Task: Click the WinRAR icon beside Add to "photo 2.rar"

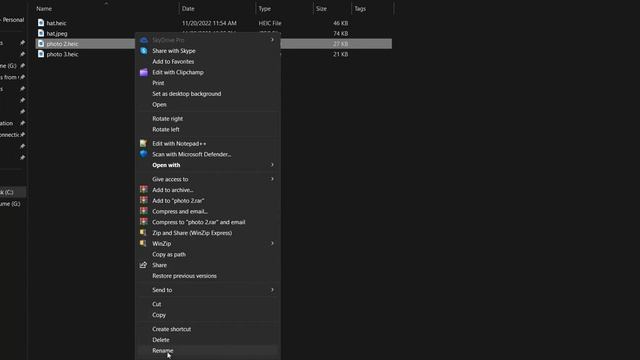Action: (x=143, y=200)
